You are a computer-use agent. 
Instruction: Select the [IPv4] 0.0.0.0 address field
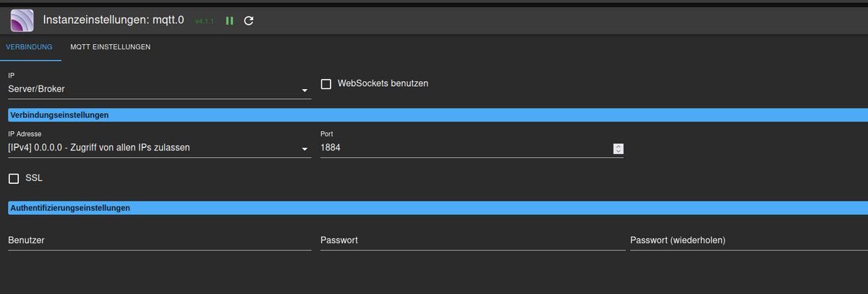click(x=159, y=148)
